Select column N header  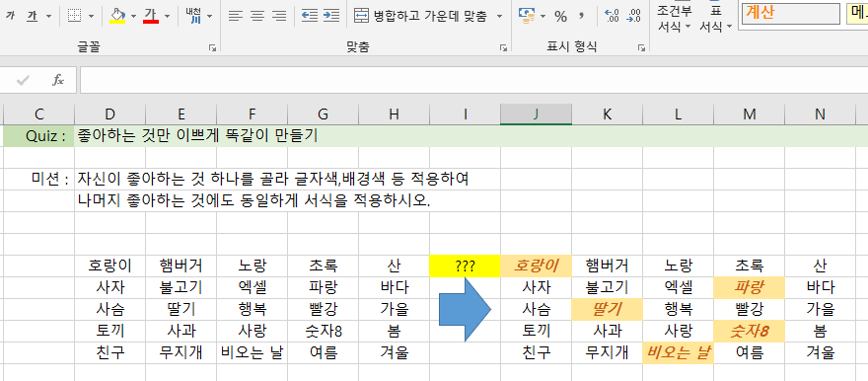[820, 114]
